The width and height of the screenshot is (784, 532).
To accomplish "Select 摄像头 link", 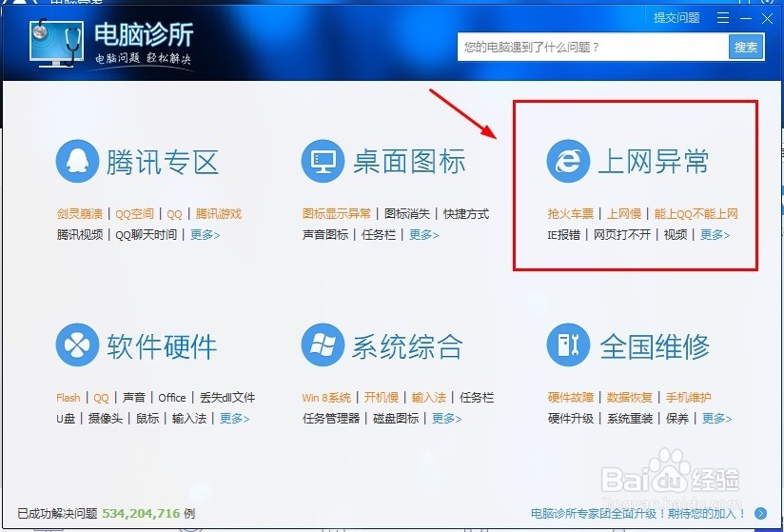I will pyautogui.click(x=106, y=418).
